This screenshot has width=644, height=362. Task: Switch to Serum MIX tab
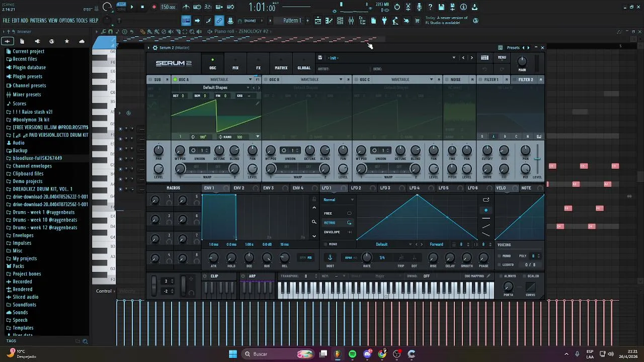point(235,64)
